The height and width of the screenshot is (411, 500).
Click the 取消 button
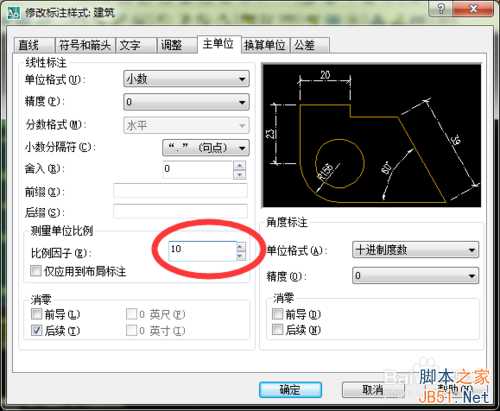[373, 390]
